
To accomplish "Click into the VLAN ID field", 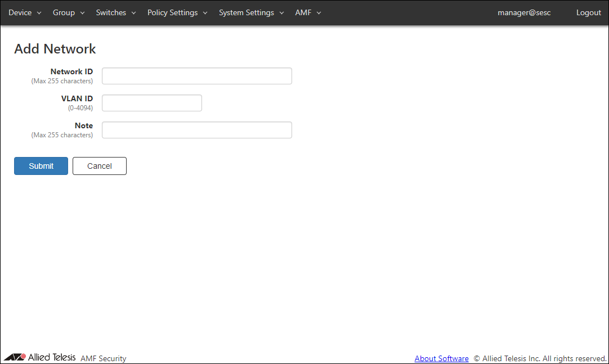I will [151, 103].
